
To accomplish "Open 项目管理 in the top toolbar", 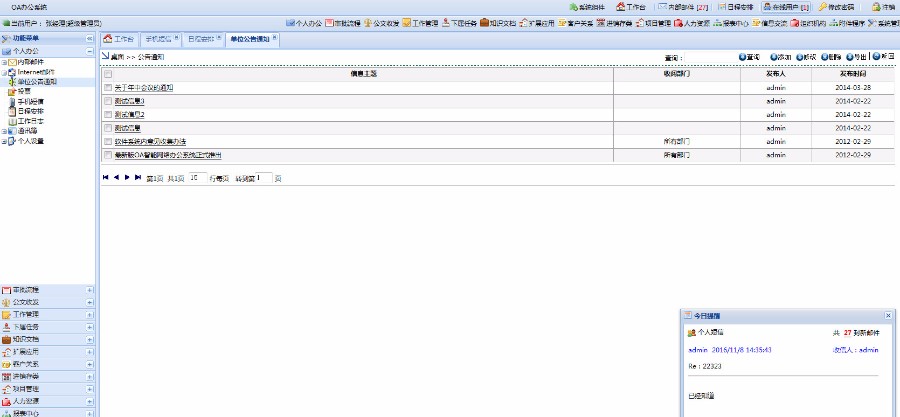I will pyautogui.click(x=654, y=24).
